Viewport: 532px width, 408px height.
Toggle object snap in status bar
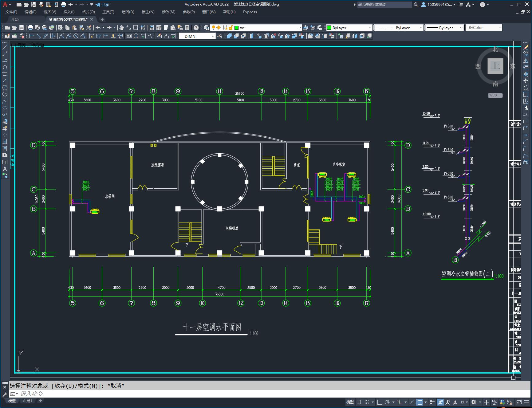(420, 402)
